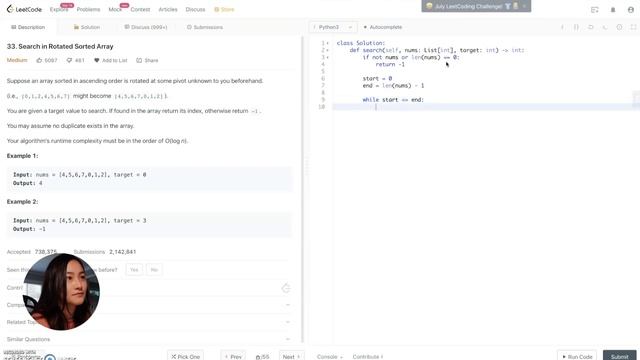Click Add to List heart button
The image size is (640, 360).
click(x=111, y=60)
